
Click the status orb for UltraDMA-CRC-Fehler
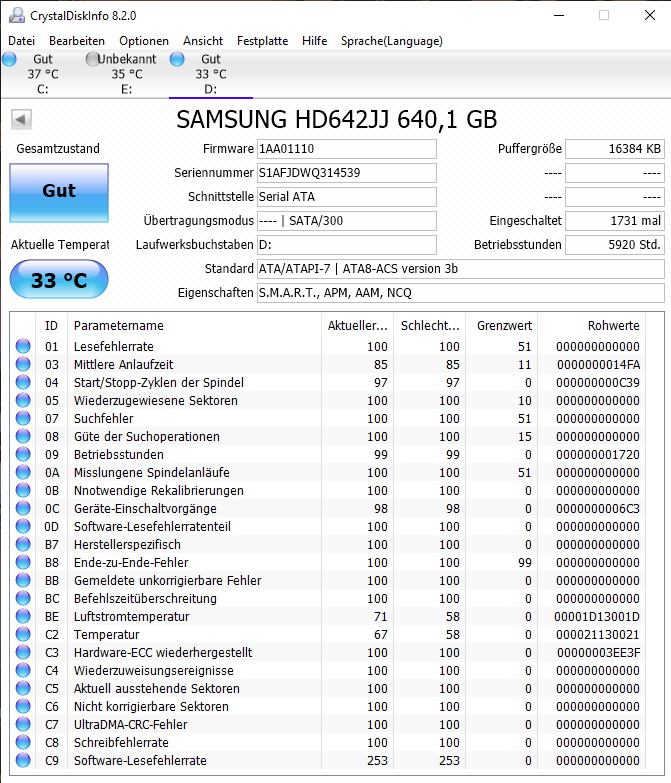pos(23,724)
